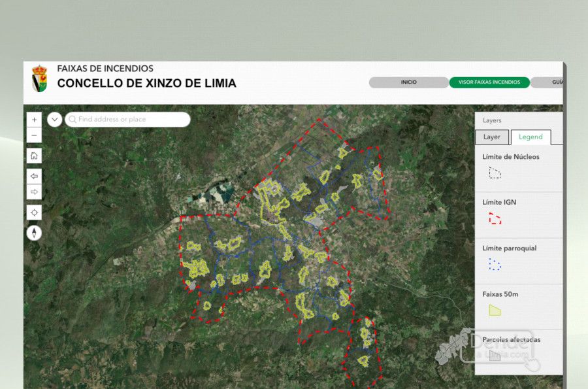This screenshot has width=588, height=389.
Task: Open VISOR FAIXAS INCENDIOS page
Action: [x=489, y=82]
